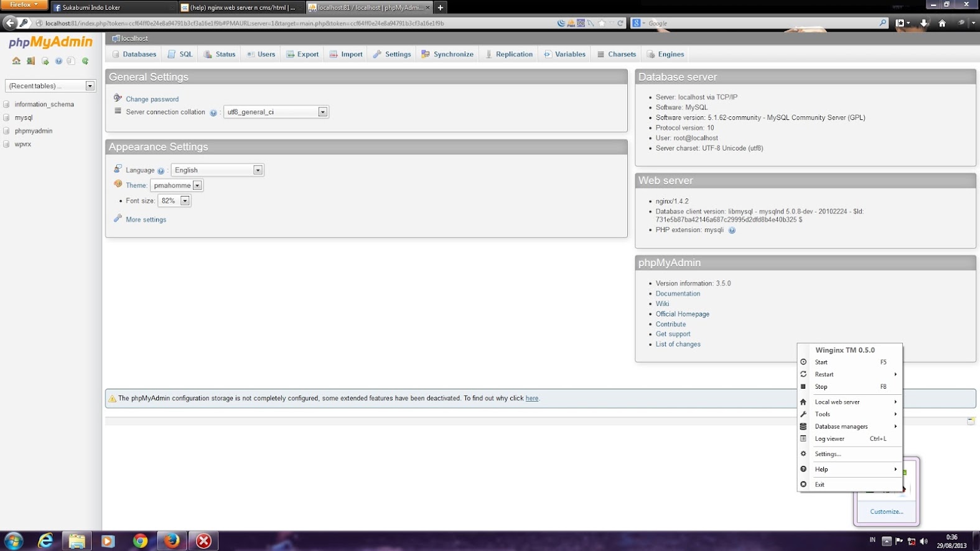Click the volume speaker icon in system tray
Screen dimensions: 980x551
[x=924, y=541]
